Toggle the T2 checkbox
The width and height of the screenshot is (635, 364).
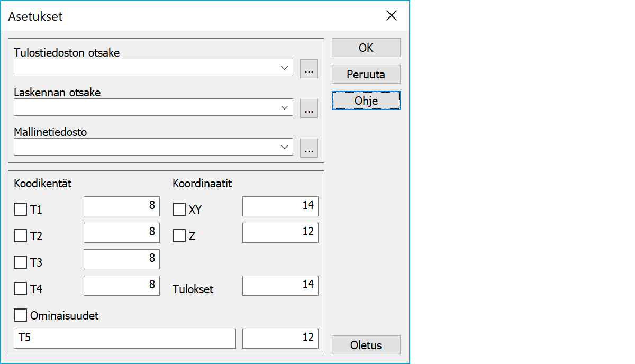21,236
